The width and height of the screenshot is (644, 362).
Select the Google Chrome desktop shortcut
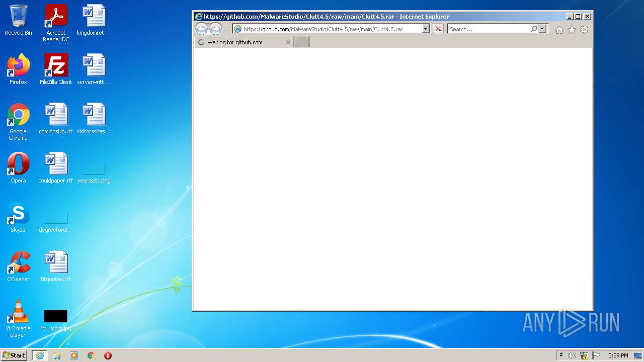tap(18, 122)
